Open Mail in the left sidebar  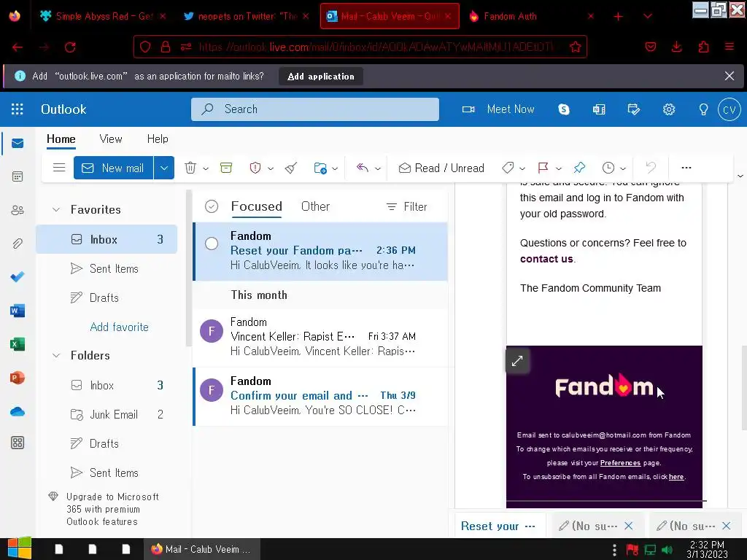coord(18,144)
